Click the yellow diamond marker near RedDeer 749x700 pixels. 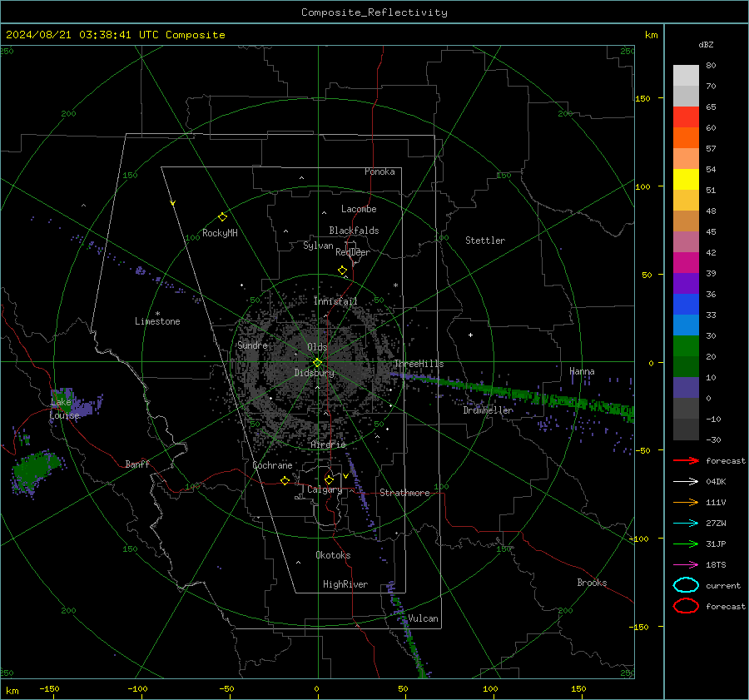[343, 270]
